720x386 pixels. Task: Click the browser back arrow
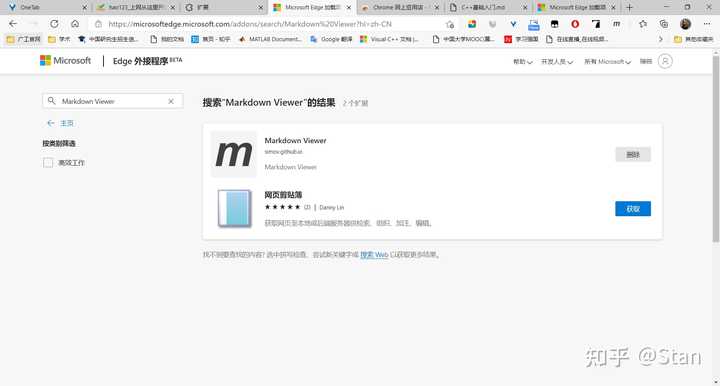point(13,24)
